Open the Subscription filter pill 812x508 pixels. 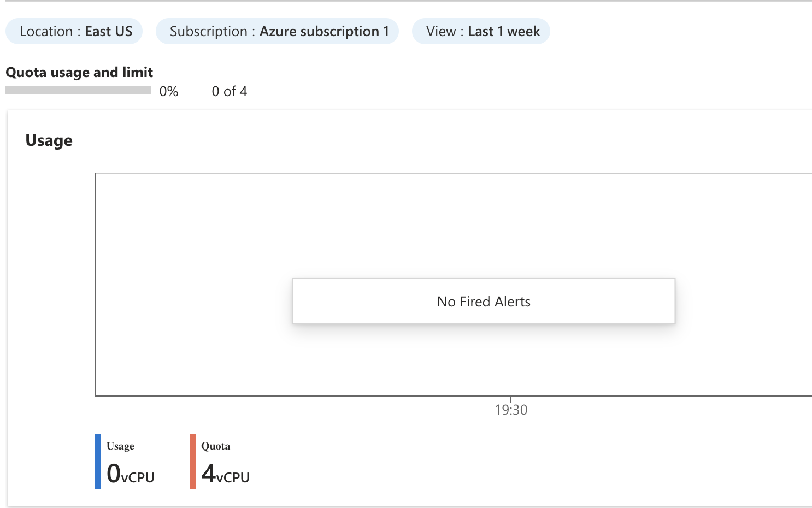[278, 32]
